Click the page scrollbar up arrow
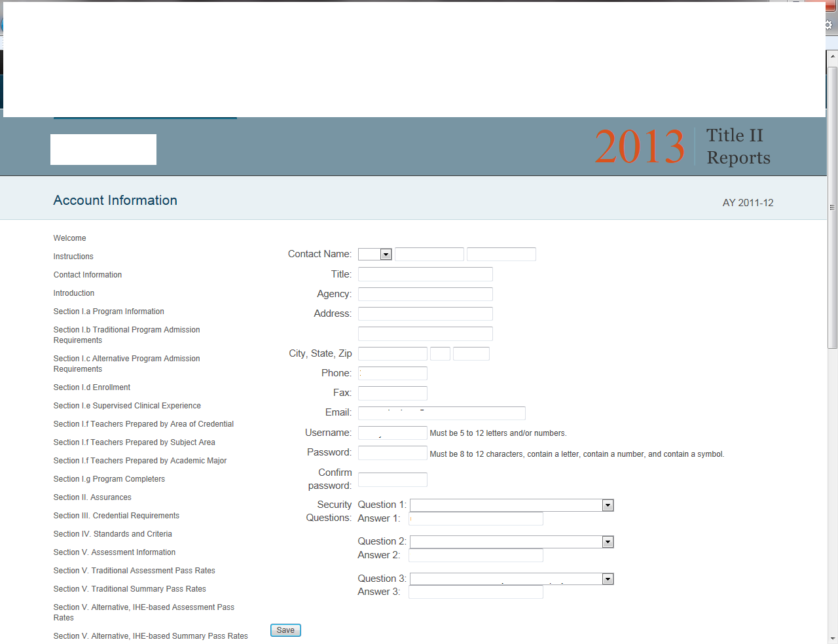 point(833,57)
